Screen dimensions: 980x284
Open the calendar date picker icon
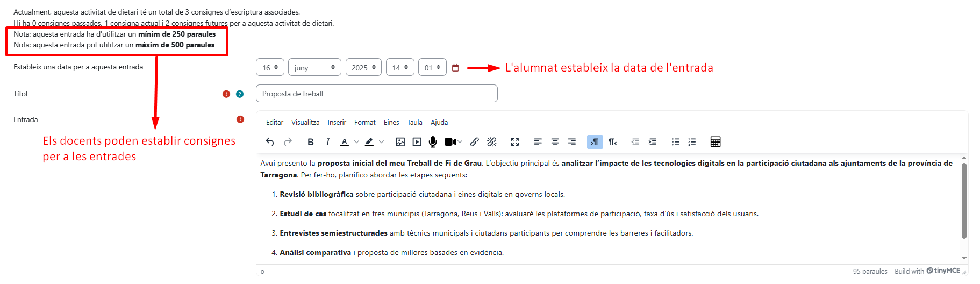[455, 68]
